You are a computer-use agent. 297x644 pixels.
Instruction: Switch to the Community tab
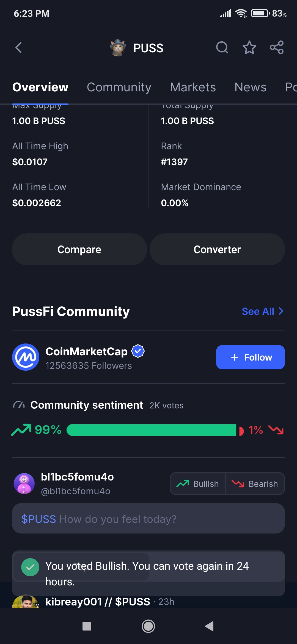pos(119,87)
